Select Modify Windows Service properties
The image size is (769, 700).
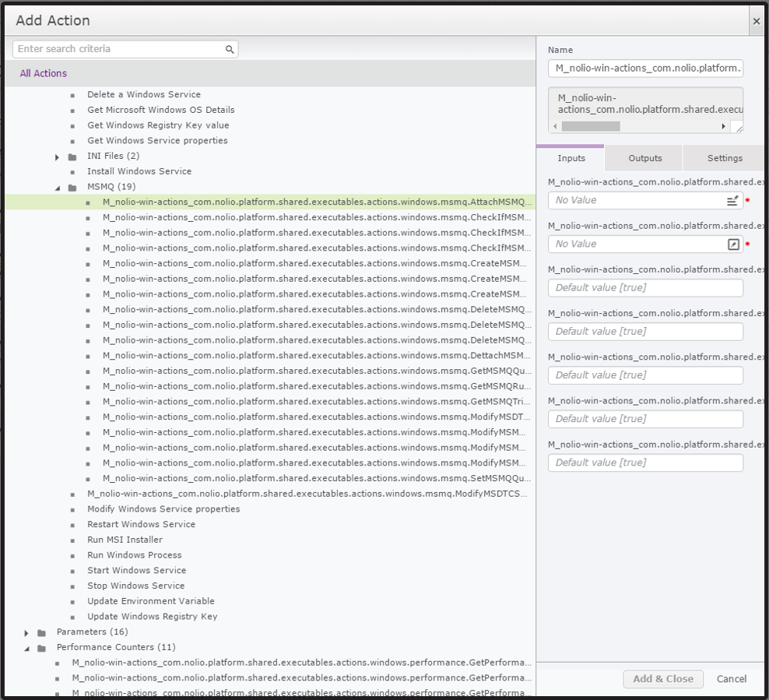(x=163, y=508)
